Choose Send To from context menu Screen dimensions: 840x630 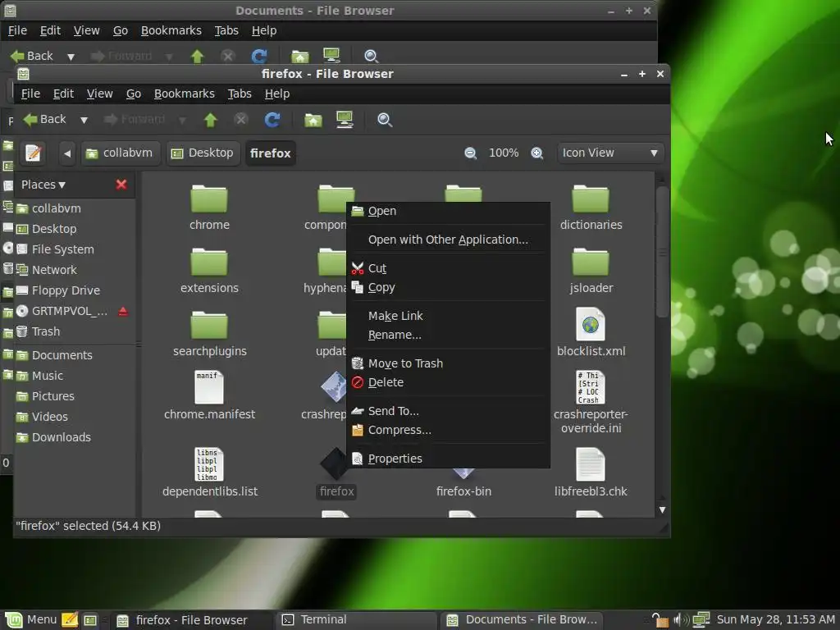coord(449,411)
